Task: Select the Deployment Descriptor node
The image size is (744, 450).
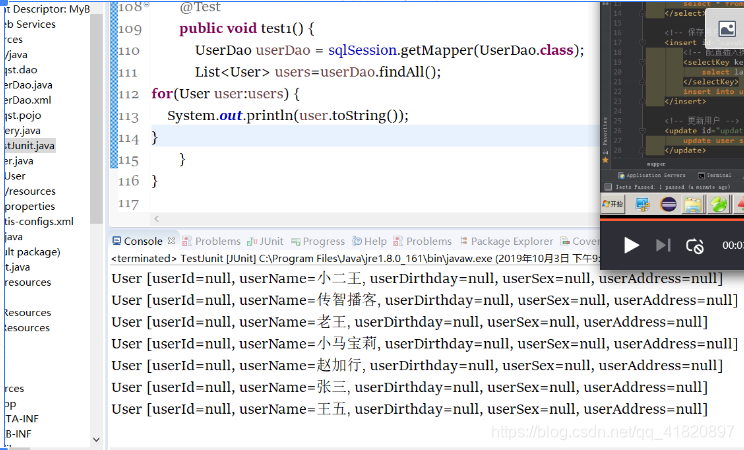Action: click(x=46, y=9)
